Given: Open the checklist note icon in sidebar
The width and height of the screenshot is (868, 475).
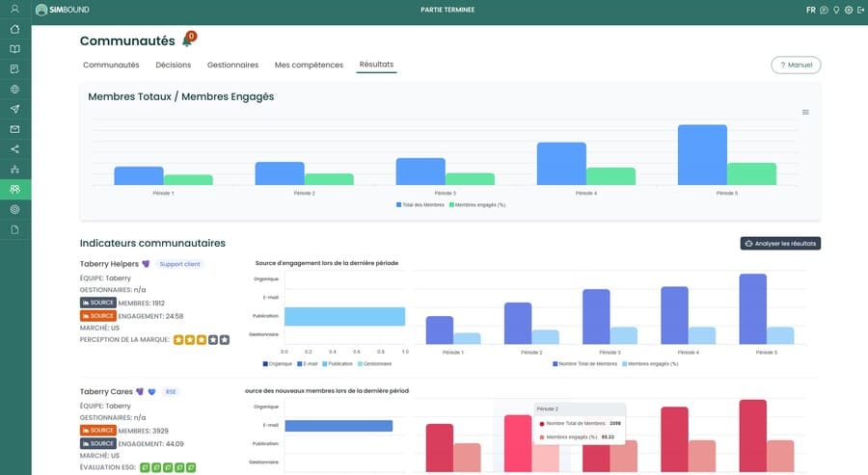Looking at the screenshot, I should click(x=14, y=69).
